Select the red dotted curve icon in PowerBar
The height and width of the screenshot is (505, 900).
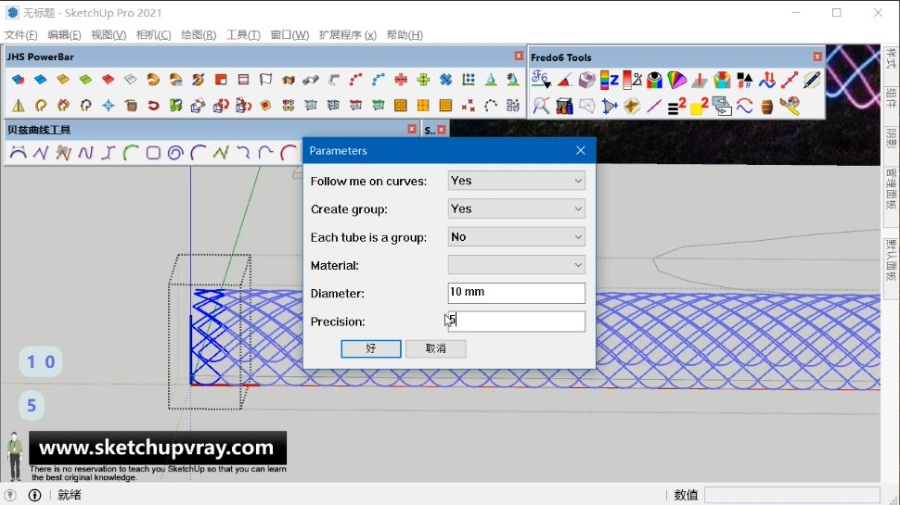click(x=356, y=79)
